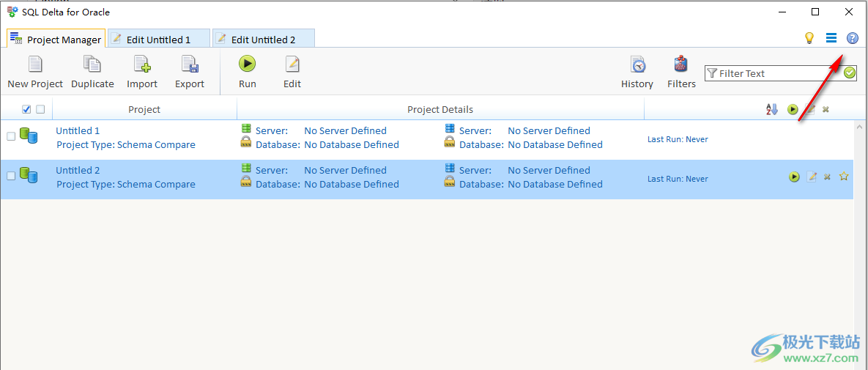Viewport: 868px width, 370px height.
Task: Delete selected projects using header X icon
Action: [x=826, y=109]
